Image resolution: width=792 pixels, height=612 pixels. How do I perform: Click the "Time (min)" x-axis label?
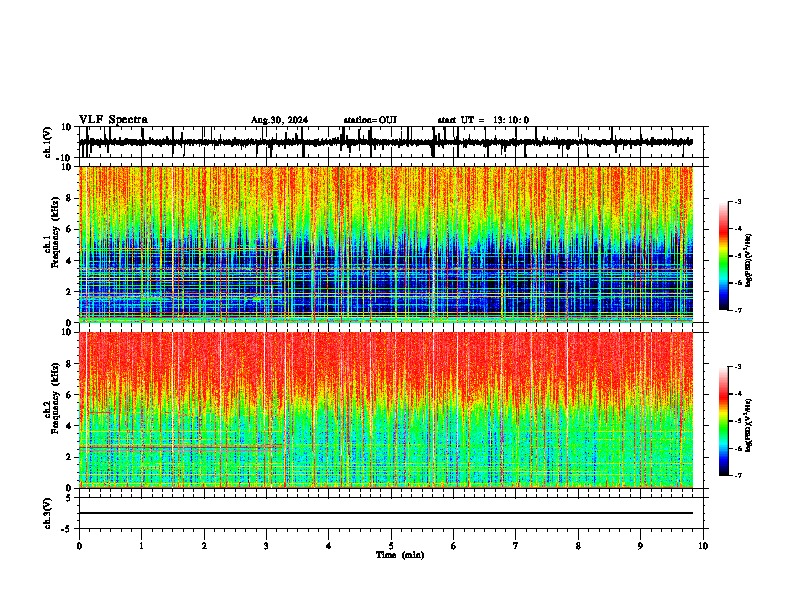pyautogui.click(x=400, y=555)
